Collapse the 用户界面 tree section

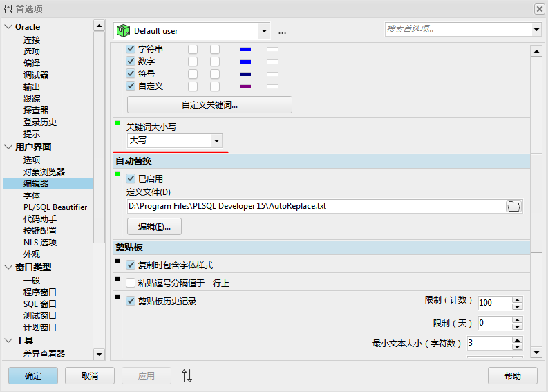point(8,147)
